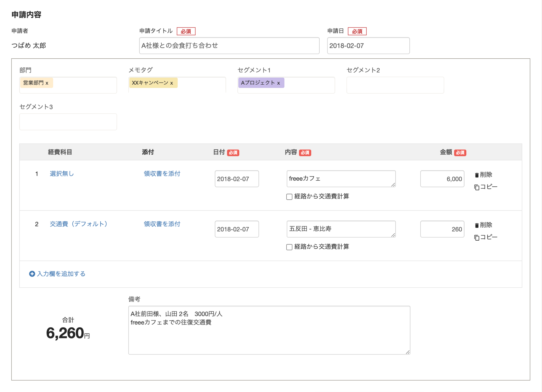Copy row 2 交通費 entry
Viewport: 542px width, 392px height.
(x=486, y=237)
